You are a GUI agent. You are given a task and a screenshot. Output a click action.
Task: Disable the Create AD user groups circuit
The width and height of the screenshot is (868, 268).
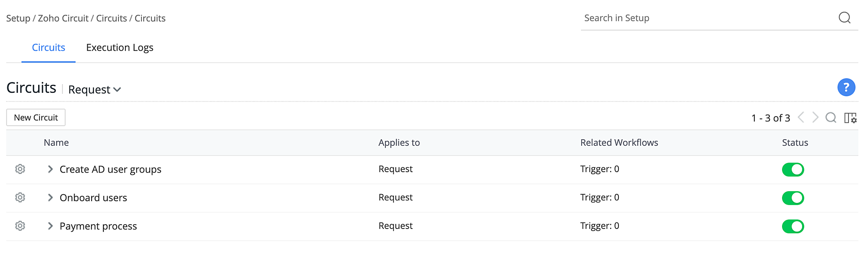[x=793, y=169]
